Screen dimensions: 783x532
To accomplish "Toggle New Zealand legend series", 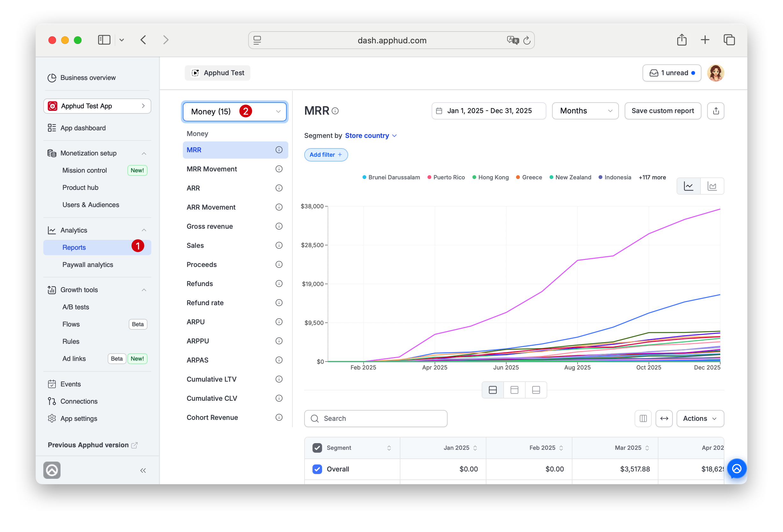I will click(571, 177).
